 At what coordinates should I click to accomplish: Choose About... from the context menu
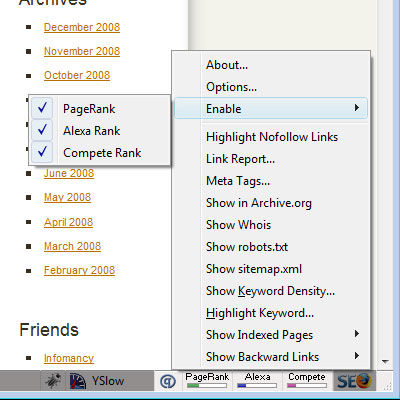pos(271,65)
